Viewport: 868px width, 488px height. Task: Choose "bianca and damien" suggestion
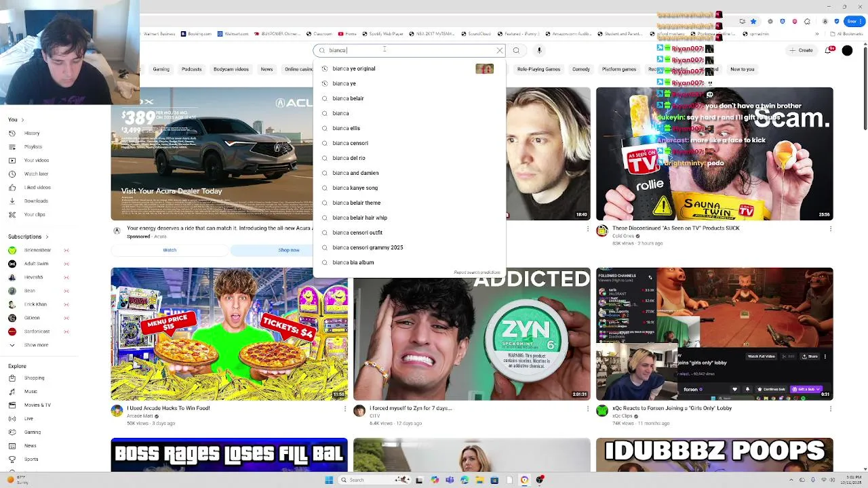[x=410, y=173]
